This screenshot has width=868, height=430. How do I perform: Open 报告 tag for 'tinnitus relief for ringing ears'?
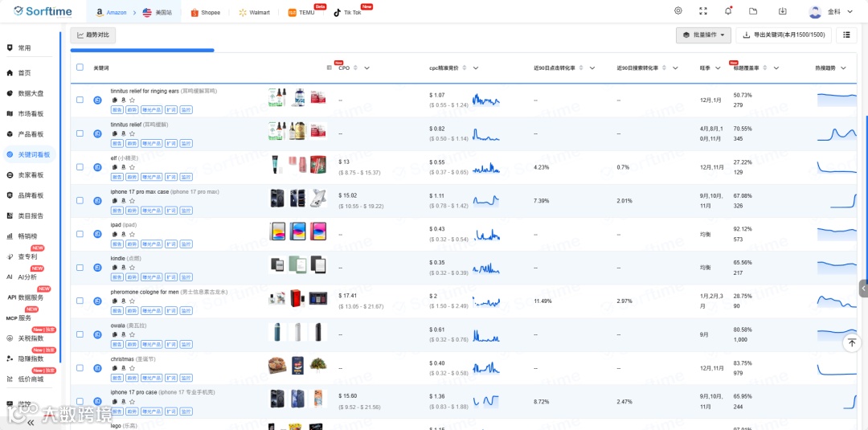[117, 109]
